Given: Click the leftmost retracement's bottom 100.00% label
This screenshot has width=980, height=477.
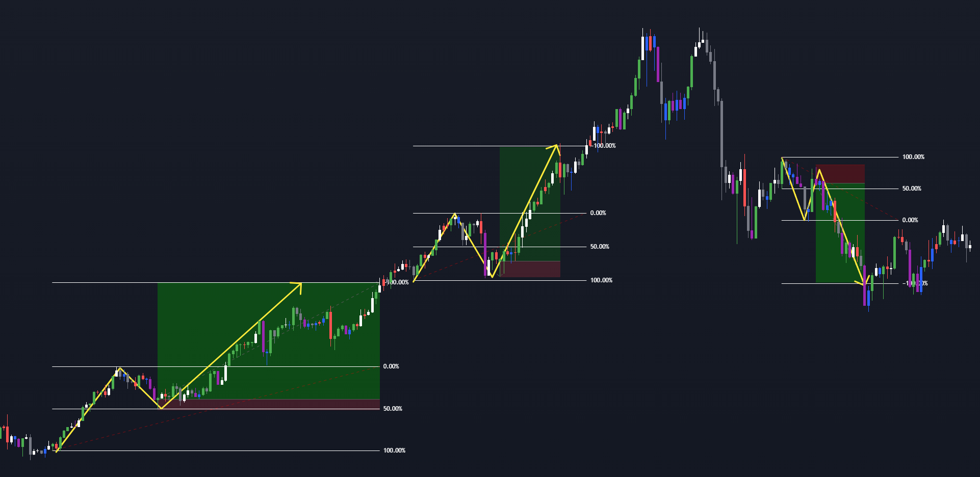Looking at the screenshot, I should [x=394, y=450].
